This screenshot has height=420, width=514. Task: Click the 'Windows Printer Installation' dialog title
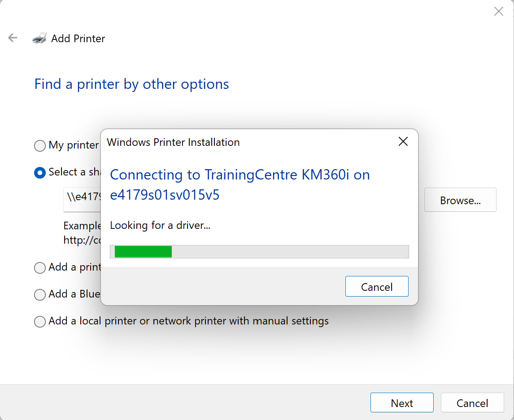pyautogui.click(x=174, y=142)
